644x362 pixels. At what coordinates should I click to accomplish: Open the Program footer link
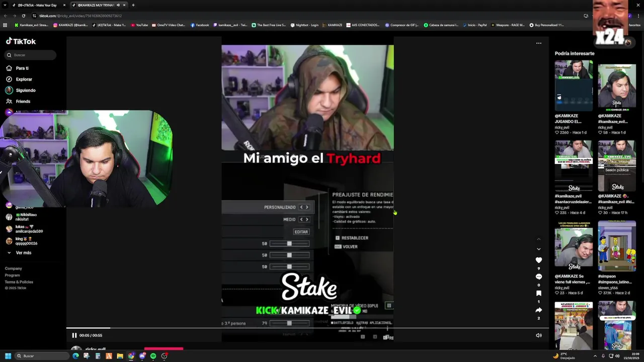(13, 275)
